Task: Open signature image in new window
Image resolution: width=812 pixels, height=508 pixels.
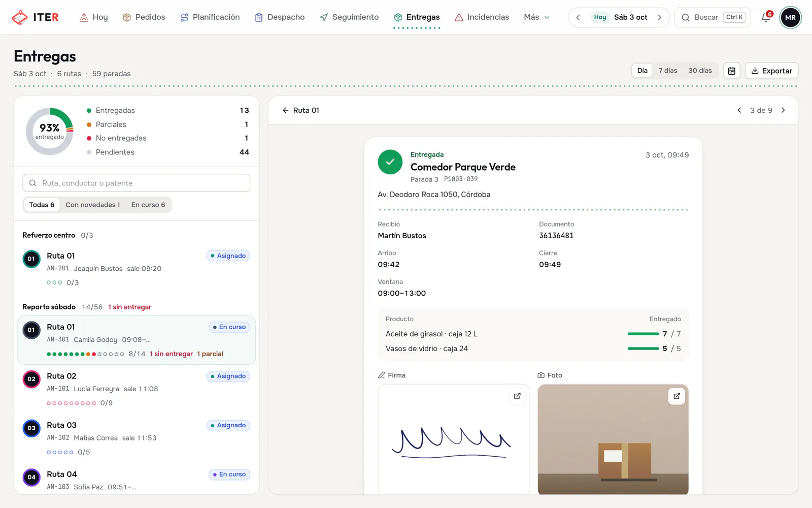Action: (517, 396)
